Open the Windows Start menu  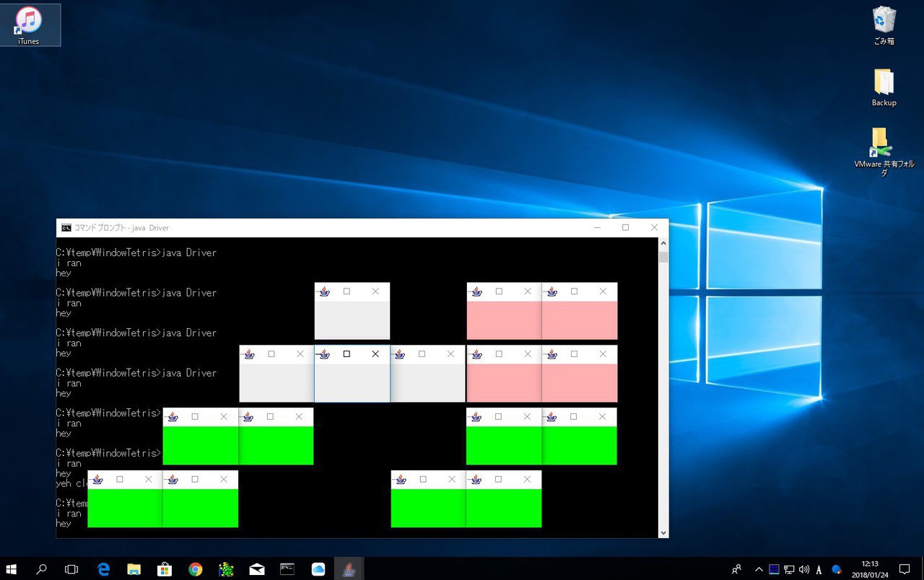(x=12, y=569)
